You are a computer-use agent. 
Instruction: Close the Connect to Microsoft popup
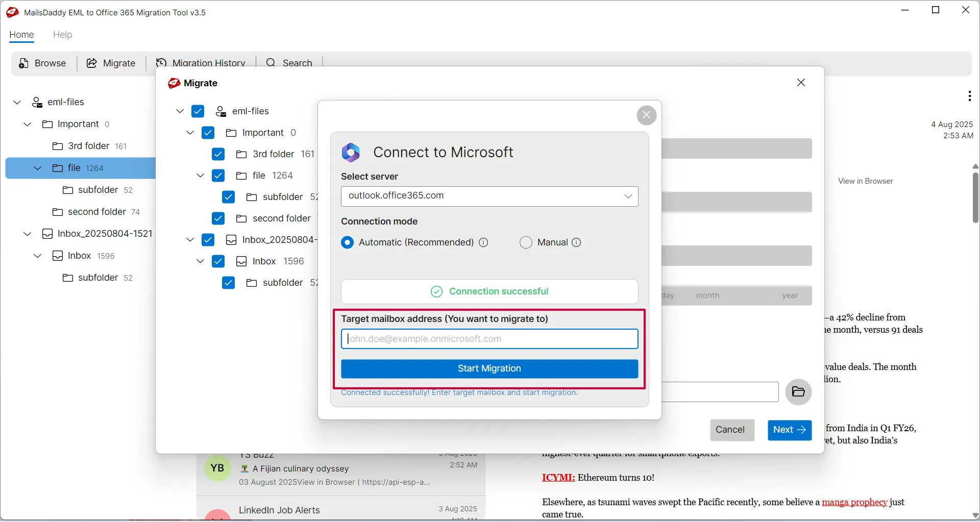646,115
